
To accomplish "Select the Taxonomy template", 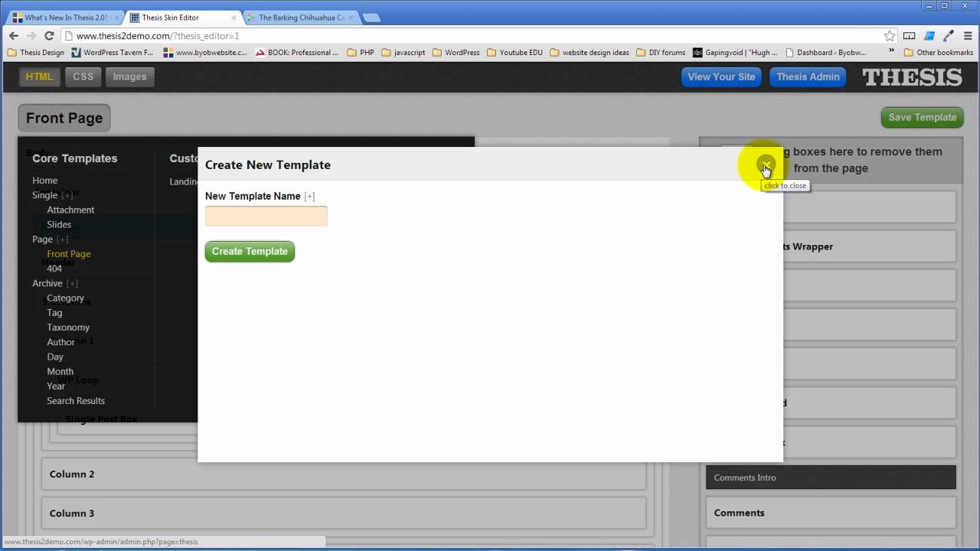I will [68, 328].
